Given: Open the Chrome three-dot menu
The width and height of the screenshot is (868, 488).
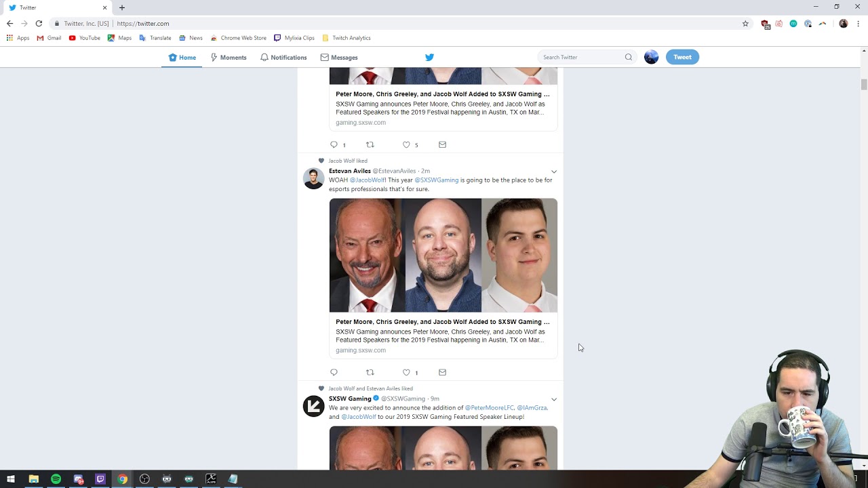Looking at the screenshot, I should pyautogui.click(x=859, y=24).
